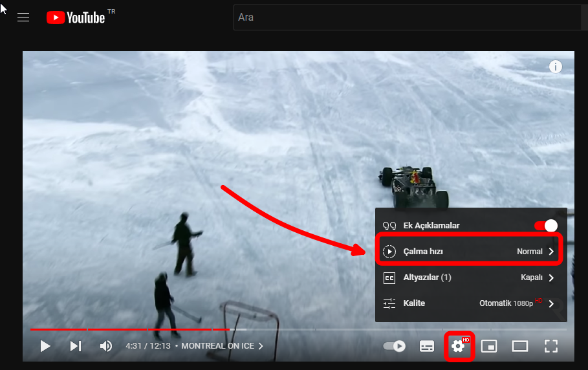588x370 pixels.
Task: Expand Kapalı subtitle options chevron
Action: click(551, 277)
